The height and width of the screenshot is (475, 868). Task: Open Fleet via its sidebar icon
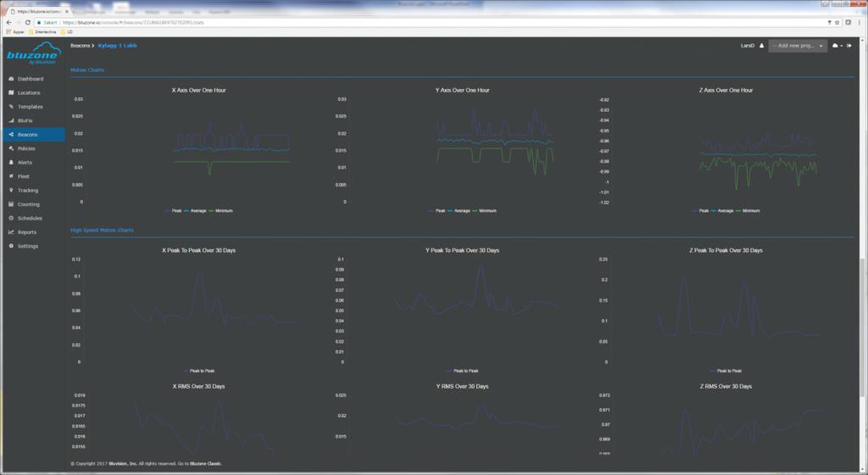point(11,176)
